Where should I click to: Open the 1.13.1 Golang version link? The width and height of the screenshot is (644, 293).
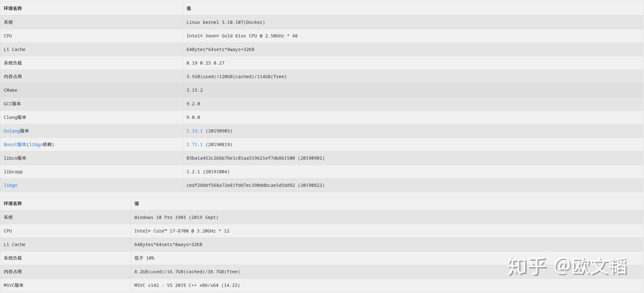[194, 131]
